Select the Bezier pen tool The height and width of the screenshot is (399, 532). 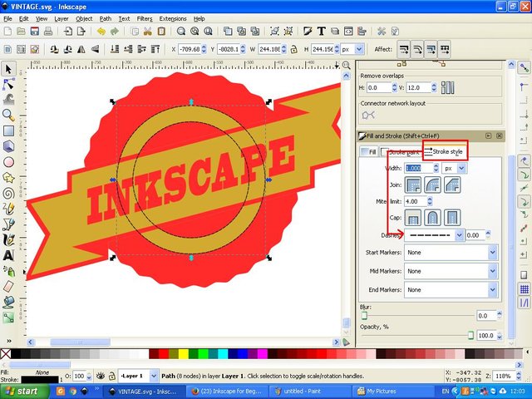(8, 224)
